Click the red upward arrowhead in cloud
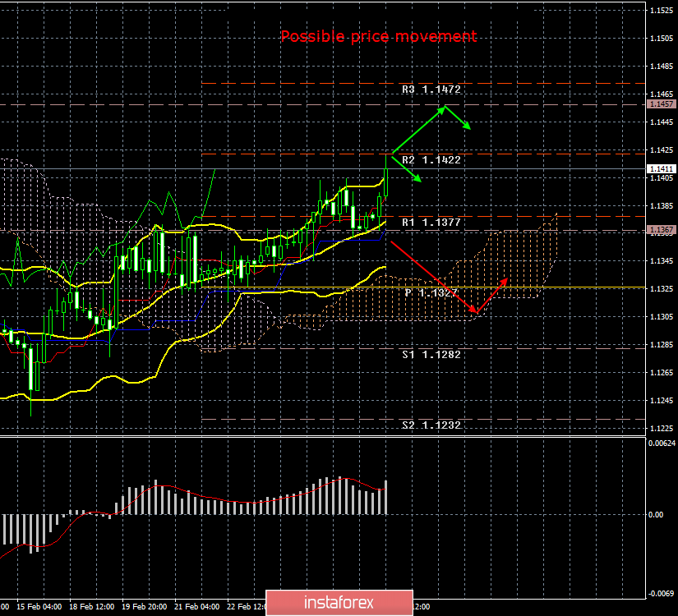Image resolution: width=678 pixels, height=616 pixels. 503,282
